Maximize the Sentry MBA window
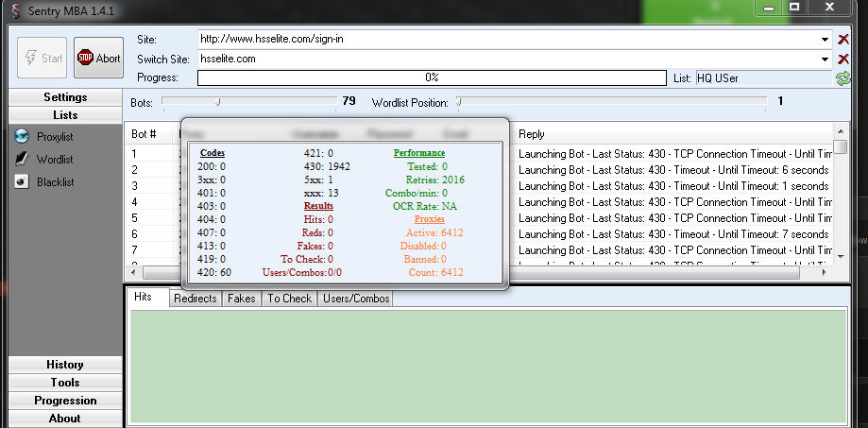The image size is (868, 428). pyautogui.click(x=794, y=8)
